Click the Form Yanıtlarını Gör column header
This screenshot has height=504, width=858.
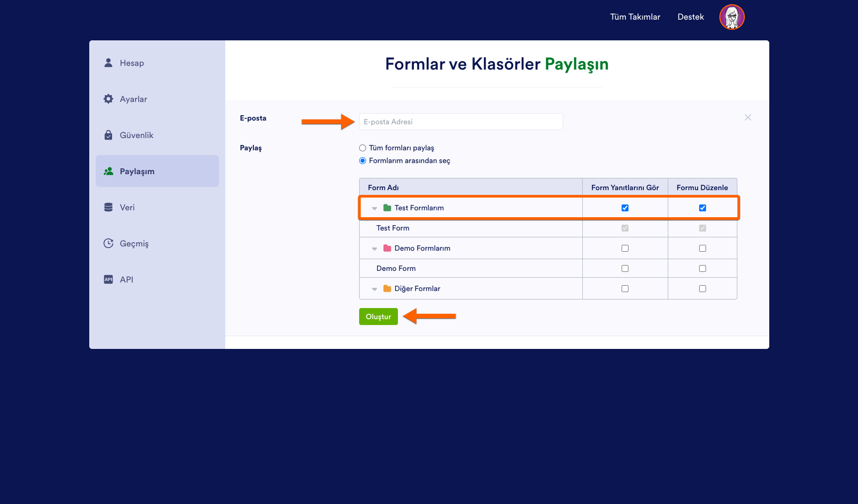(x=625, y=187)
